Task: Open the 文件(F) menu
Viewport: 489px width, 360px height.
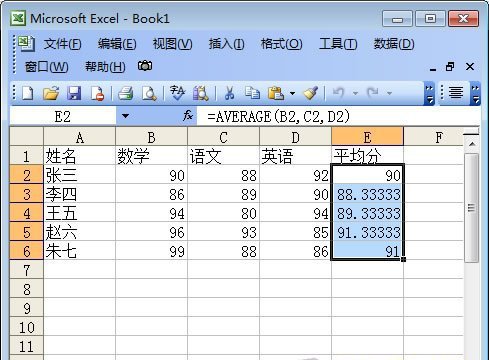Action: (x=63, y=44)
